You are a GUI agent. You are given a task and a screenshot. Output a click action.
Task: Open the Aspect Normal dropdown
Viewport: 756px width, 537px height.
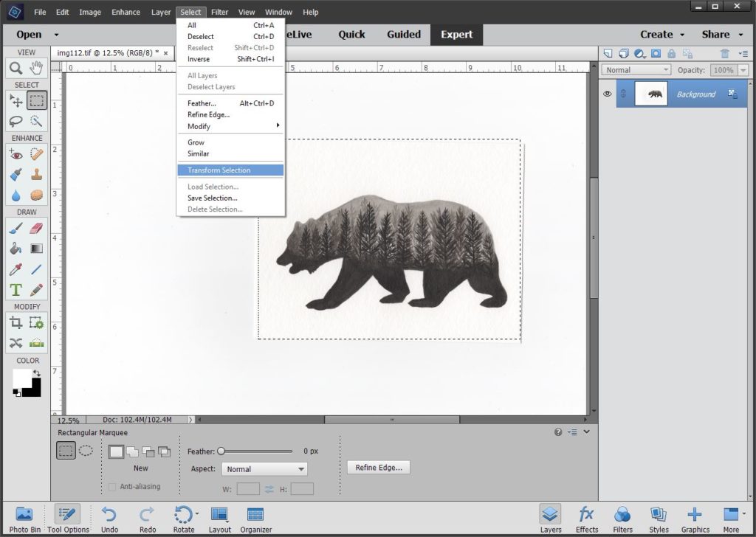[x=264, y=469]
